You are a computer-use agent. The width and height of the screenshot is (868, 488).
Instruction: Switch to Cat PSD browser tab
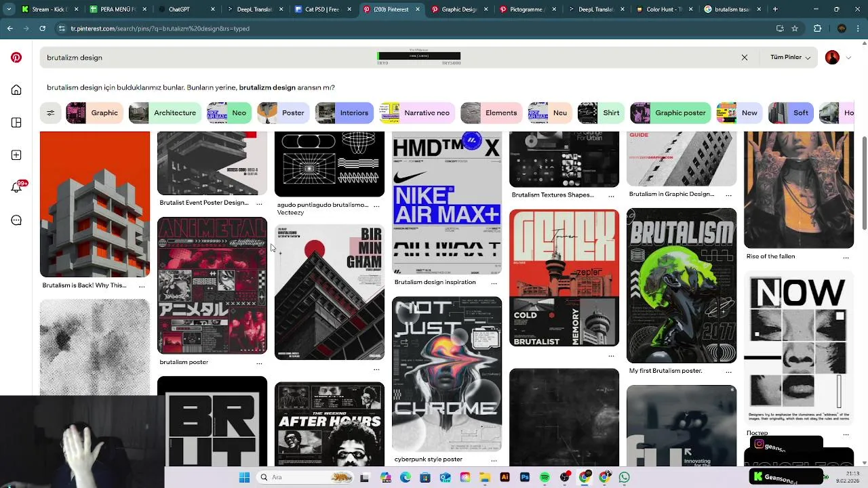click(x=323, y=9)
